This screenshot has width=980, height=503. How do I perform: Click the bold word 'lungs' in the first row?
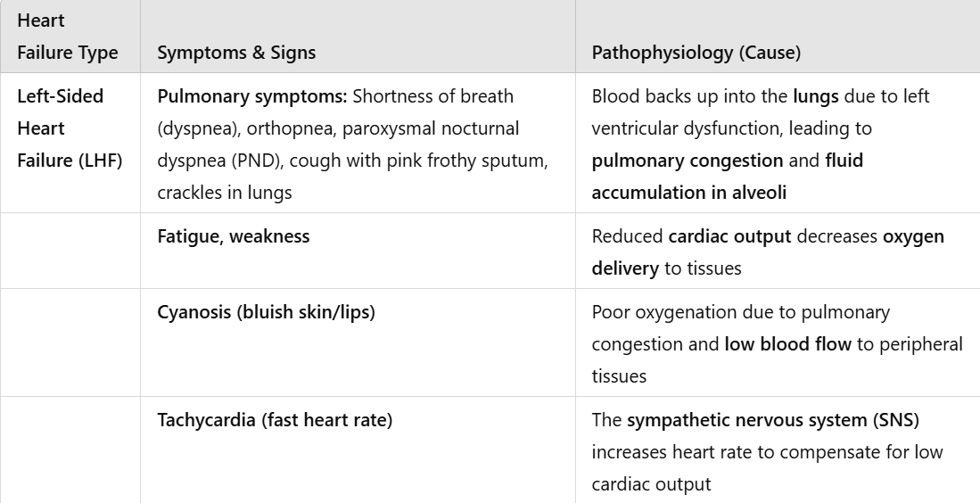816,97
